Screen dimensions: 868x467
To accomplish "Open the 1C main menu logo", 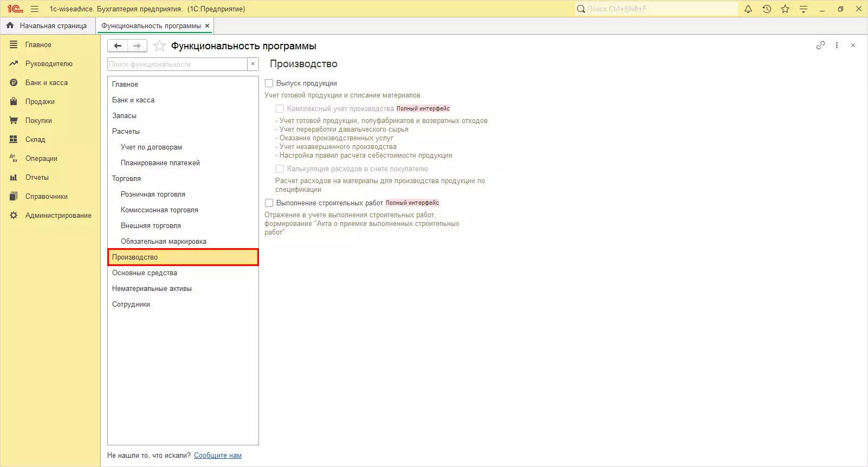I will (15, 9).
